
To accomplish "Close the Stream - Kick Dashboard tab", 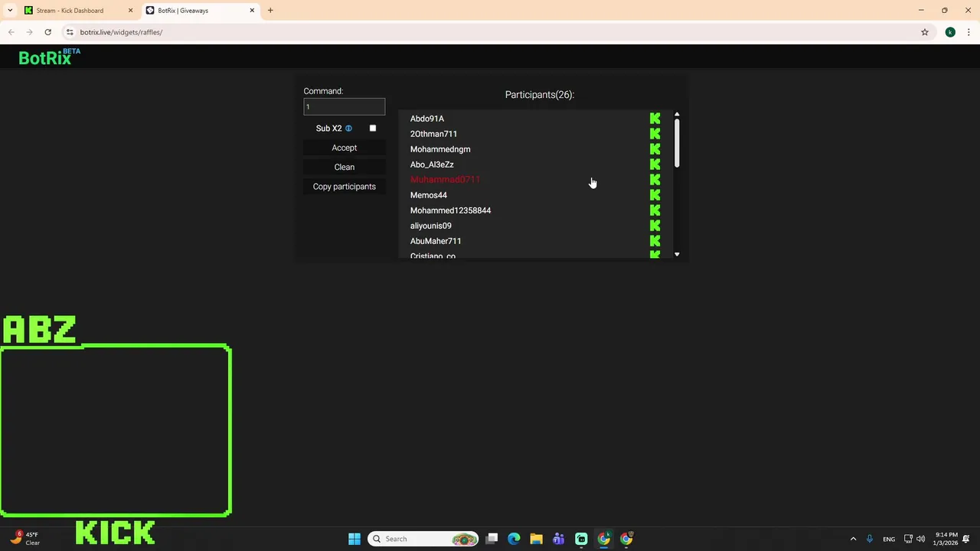I will 130,11.
